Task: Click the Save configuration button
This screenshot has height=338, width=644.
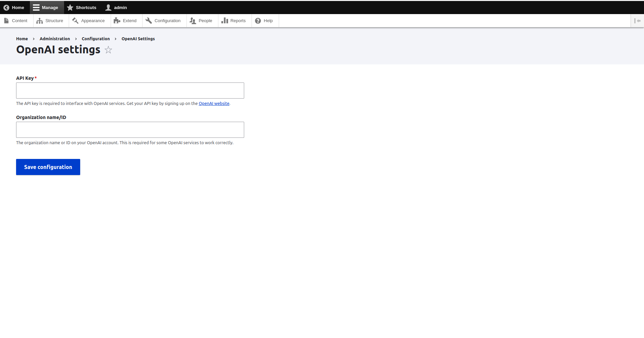Action: point(48,167)
